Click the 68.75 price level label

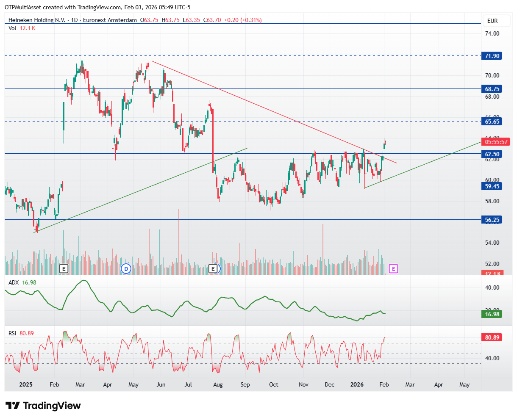click(492, 89)
